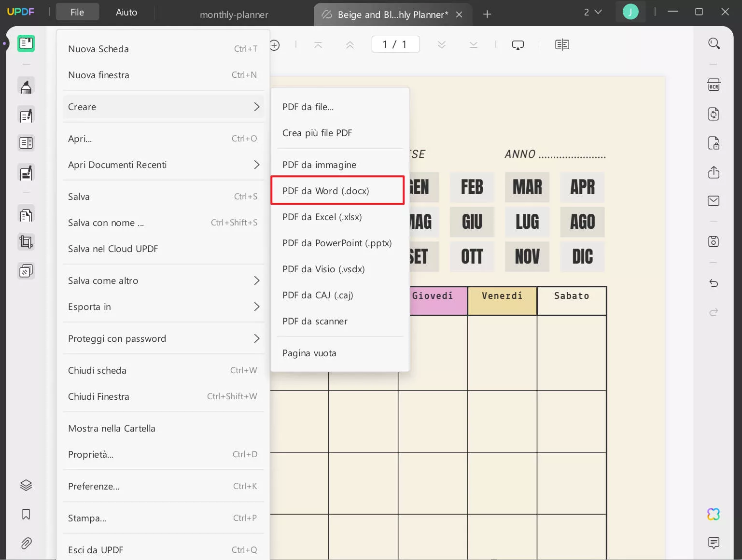Click the page number input field
This screenshot has height=560, width=742.
click(395, 44)
